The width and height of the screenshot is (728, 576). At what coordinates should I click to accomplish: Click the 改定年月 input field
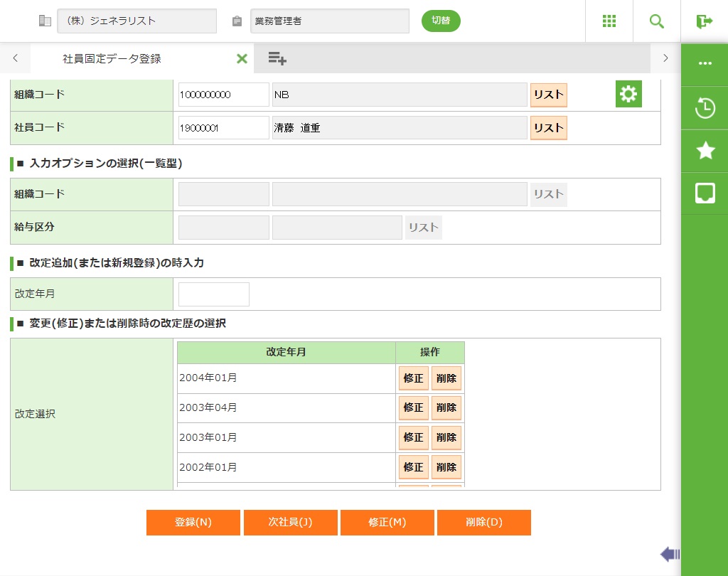[x=214, y=294]
